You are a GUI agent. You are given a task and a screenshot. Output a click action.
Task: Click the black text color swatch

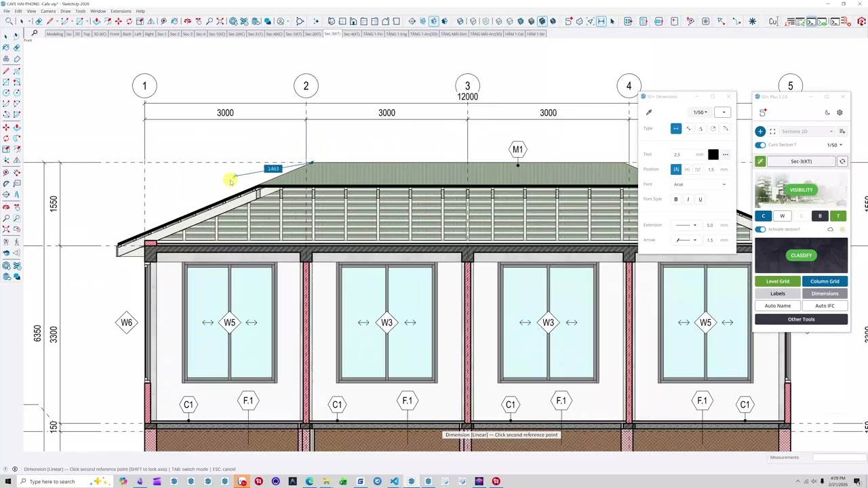(713, 155)
